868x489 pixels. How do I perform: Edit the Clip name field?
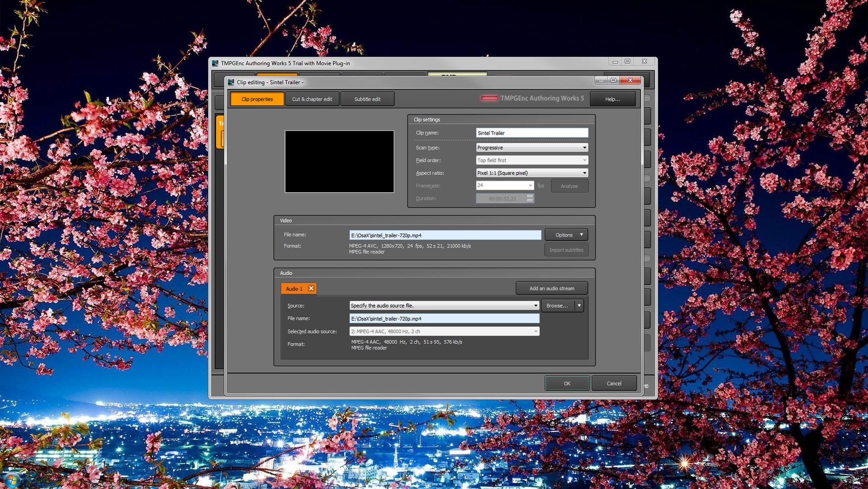pos(532,133)
